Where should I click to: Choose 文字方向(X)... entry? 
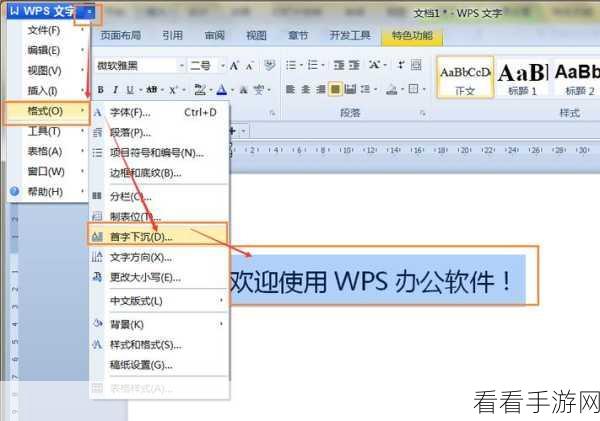coord(159,257)
